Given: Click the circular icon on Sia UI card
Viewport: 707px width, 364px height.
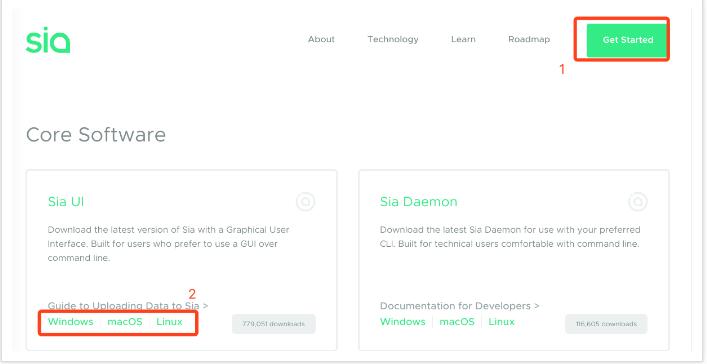Looking at the screenshot, I should [x=305, y=202].
